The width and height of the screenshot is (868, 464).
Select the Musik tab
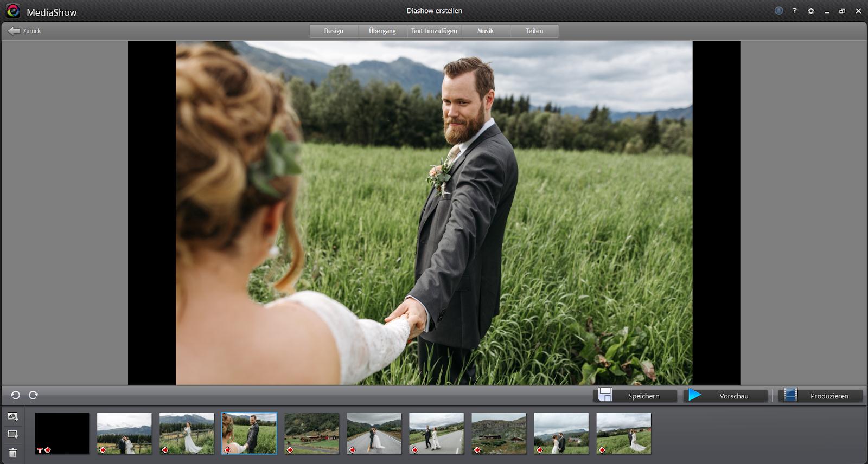(x=486, y=31)
